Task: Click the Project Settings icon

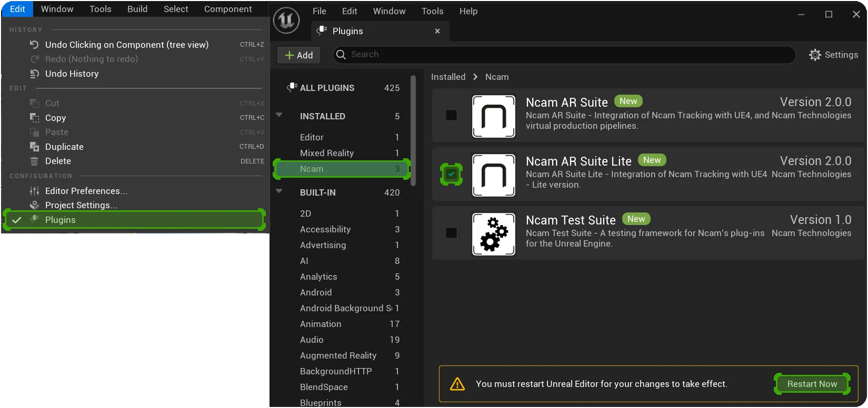Action: (x=35, y=205)
